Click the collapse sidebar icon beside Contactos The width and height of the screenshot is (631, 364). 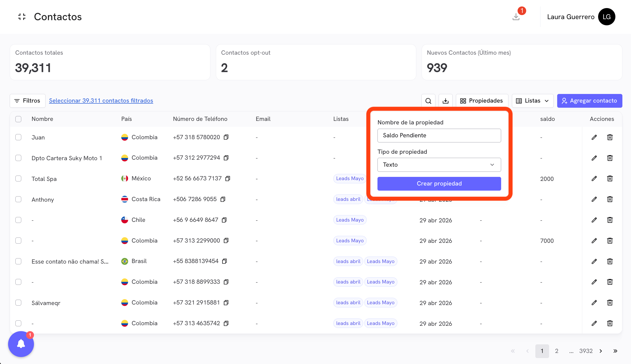[22, 17]
